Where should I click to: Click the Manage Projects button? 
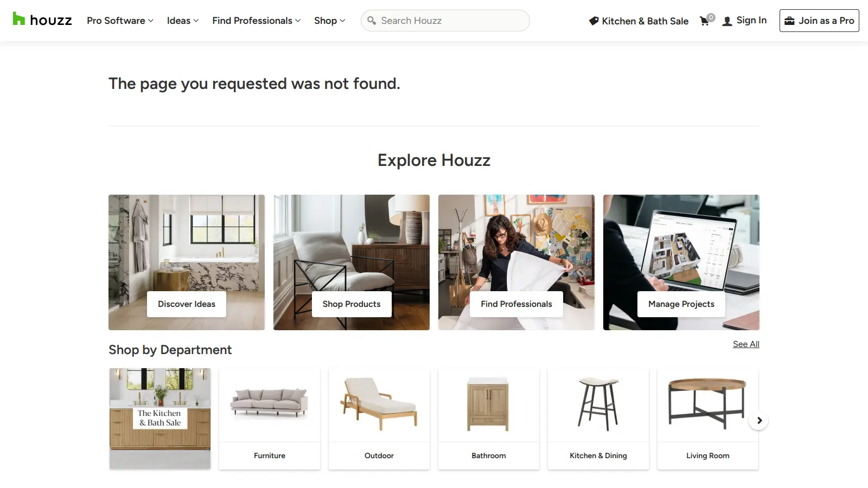(x=681, y=304)
